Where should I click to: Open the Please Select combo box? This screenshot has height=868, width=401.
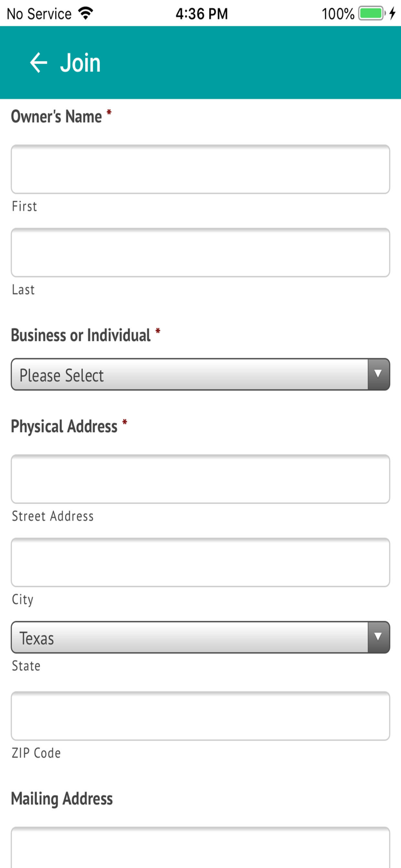pos(190,375)
